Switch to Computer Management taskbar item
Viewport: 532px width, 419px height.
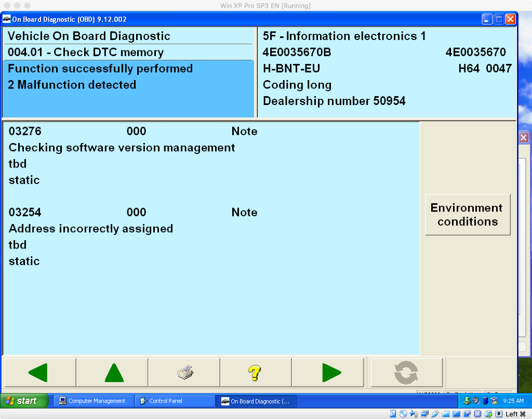[92, 401]
